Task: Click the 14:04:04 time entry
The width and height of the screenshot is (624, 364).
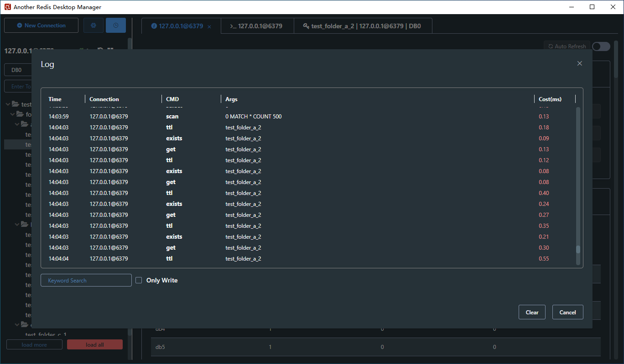Action: pos(59,259)
